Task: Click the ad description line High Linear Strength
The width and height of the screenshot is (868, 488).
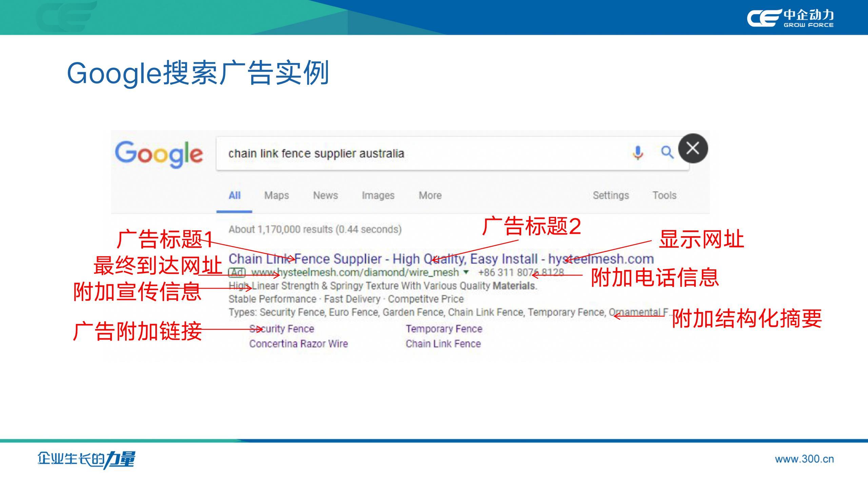Action: tap(383, 286)
